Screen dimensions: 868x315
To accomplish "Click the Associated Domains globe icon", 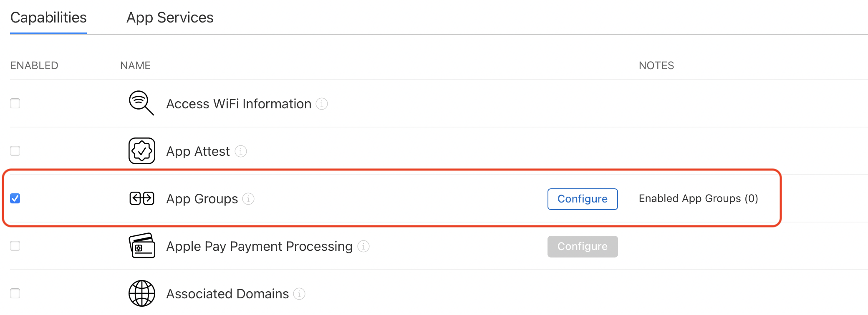I will 142,293.
